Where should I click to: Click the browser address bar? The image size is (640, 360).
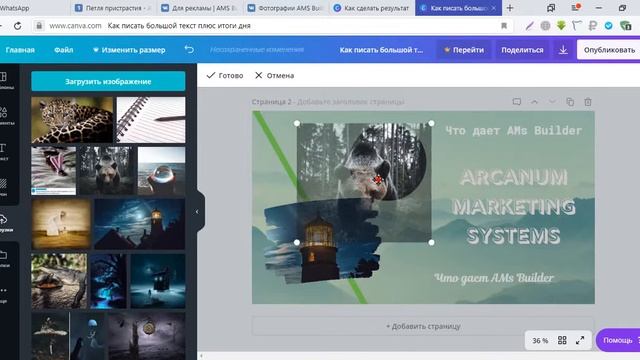coord(269,26)
